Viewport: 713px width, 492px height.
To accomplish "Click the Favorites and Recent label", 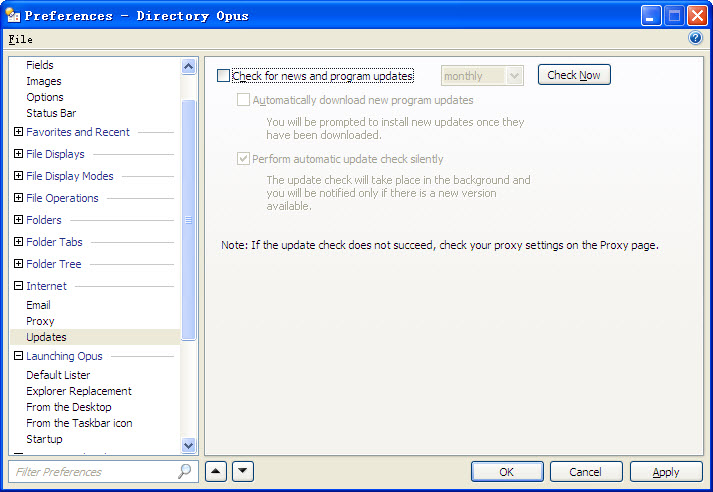I will 78,132.
